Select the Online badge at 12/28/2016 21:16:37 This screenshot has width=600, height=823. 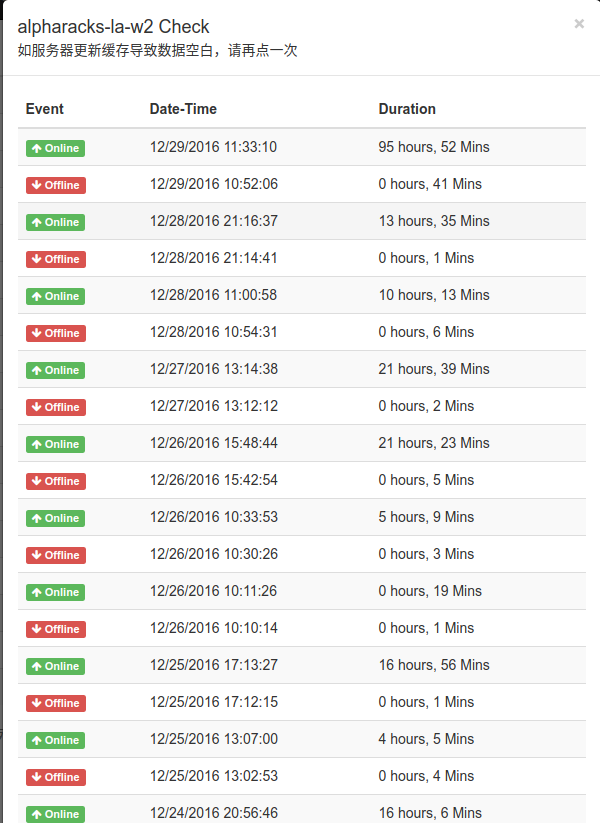click(55, 222)
